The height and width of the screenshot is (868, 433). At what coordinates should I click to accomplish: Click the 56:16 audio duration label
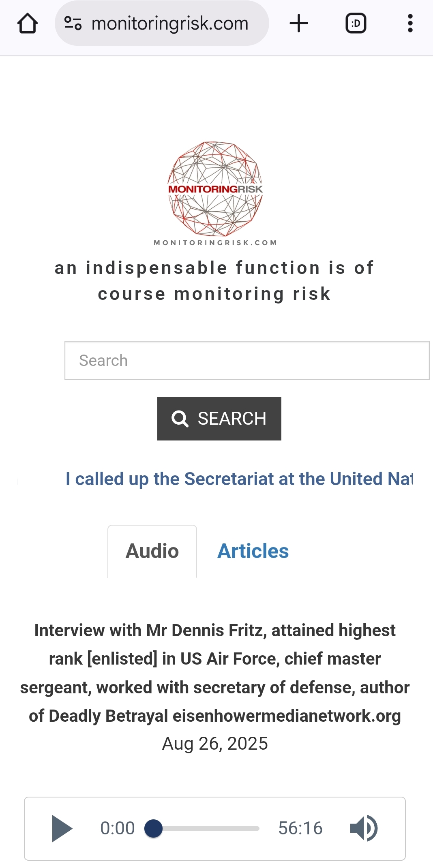tap(300, 828)
